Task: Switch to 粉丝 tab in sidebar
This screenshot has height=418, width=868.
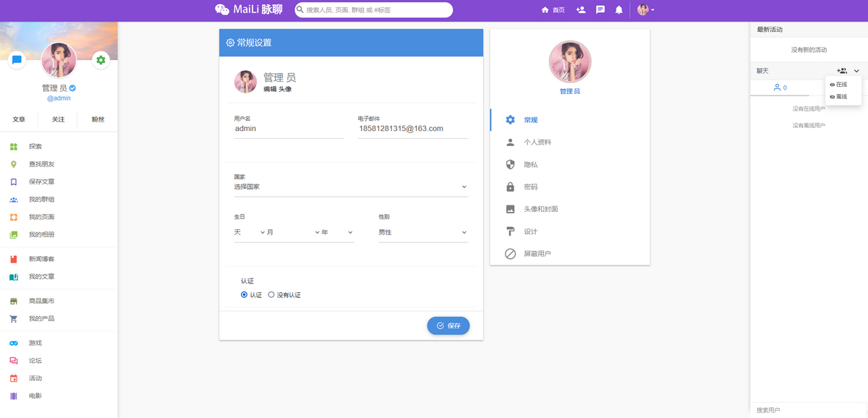Action: [98, 119]
